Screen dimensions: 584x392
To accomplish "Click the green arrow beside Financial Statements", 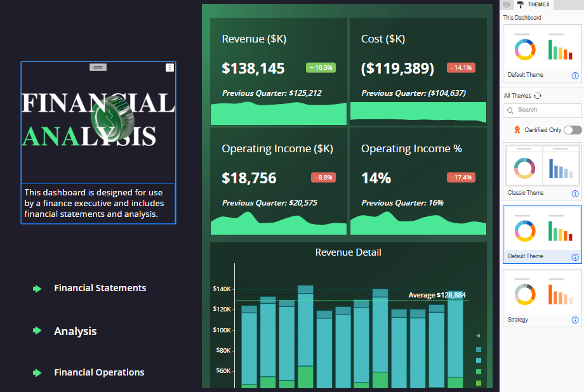I will 37,289.
